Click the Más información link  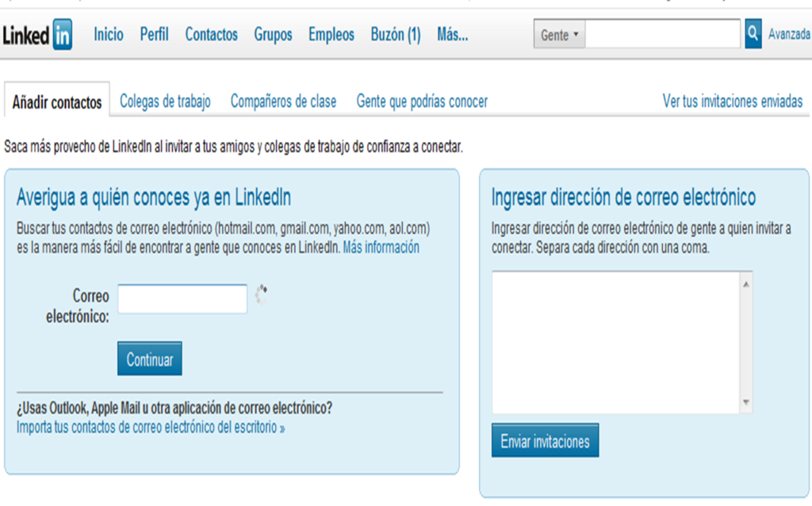(x=381, y=247)
